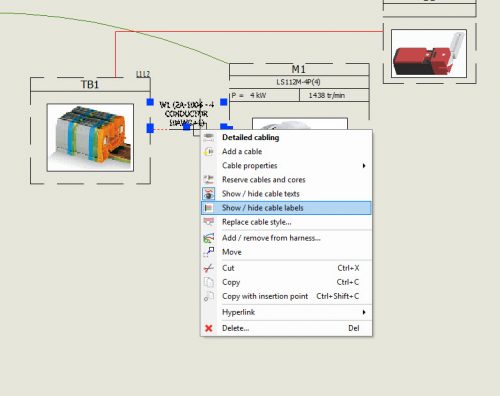Click the M1 motor title
Screen dimensions: 500x396
(x=299, y=69)
